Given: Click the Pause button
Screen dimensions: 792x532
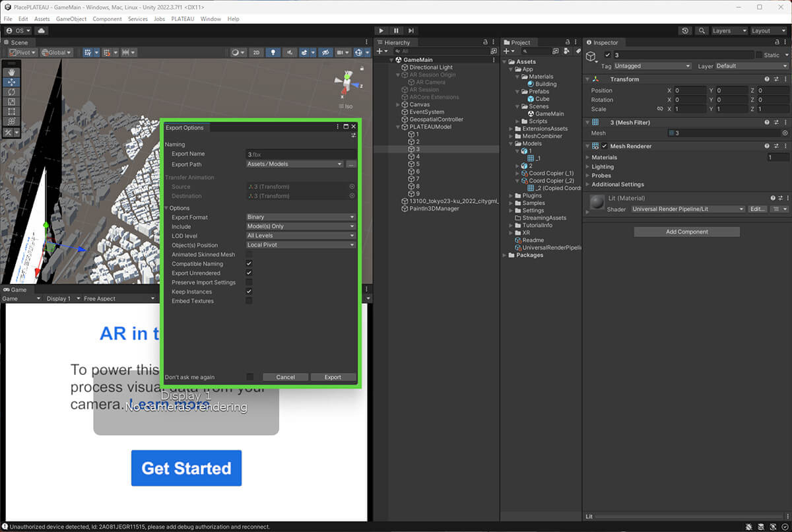Looking at the screenshot, I should (396, 30).
